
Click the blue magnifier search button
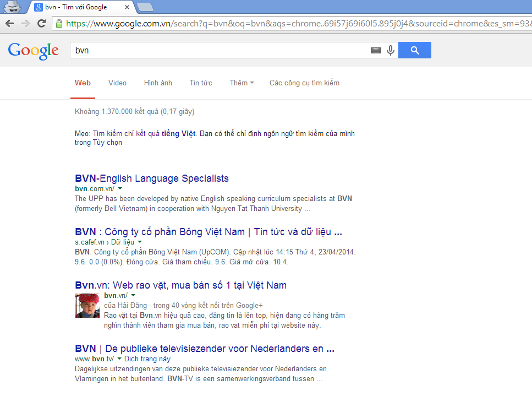(415, 50)
